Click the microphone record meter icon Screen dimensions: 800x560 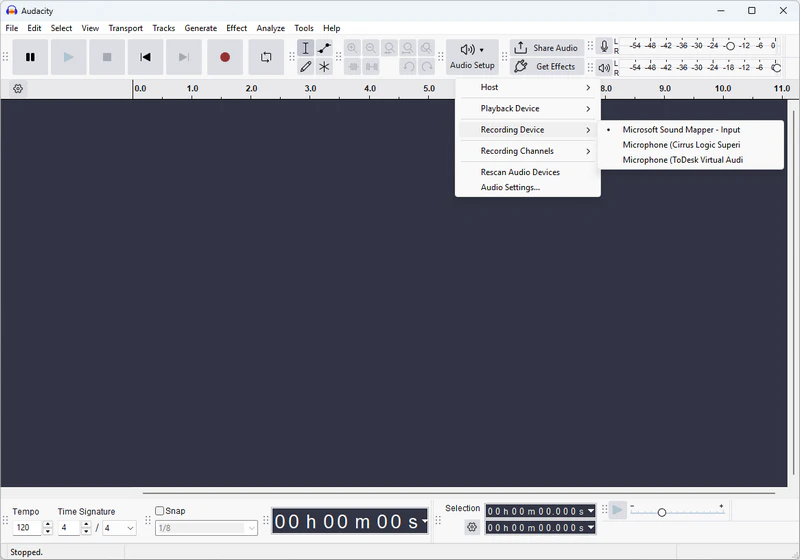604,46
